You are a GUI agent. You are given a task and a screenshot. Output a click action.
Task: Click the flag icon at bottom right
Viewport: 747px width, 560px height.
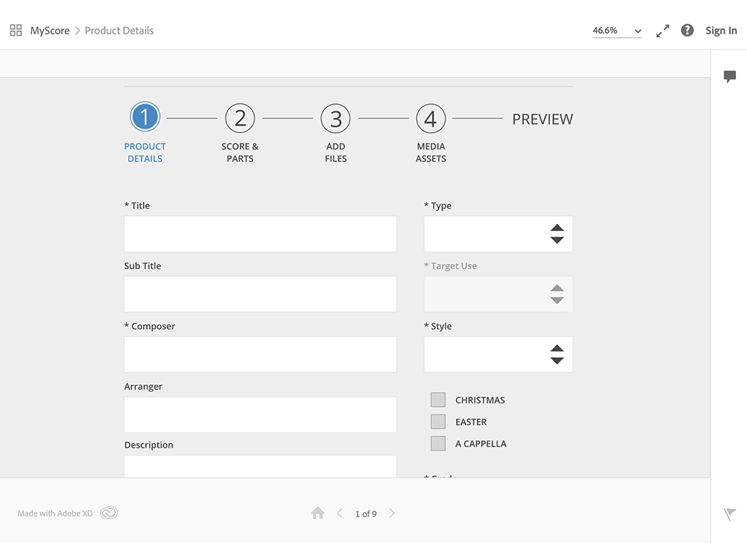[729, 514]
